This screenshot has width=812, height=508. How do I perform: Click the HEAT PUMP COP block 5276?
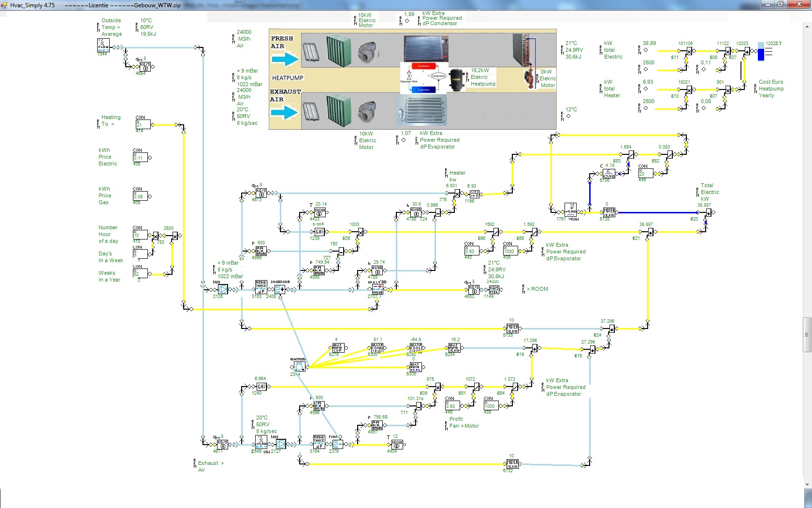(x=337, y=348)
